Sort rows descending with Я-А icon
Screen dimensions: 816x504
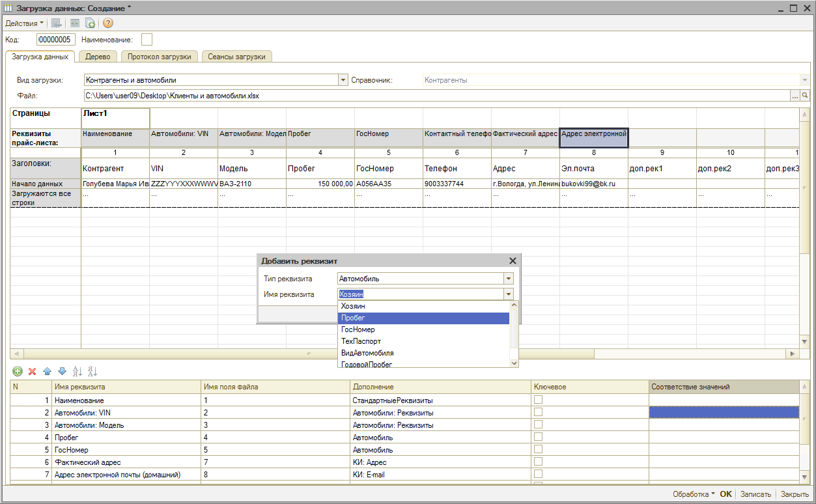[x=92, y=371]
